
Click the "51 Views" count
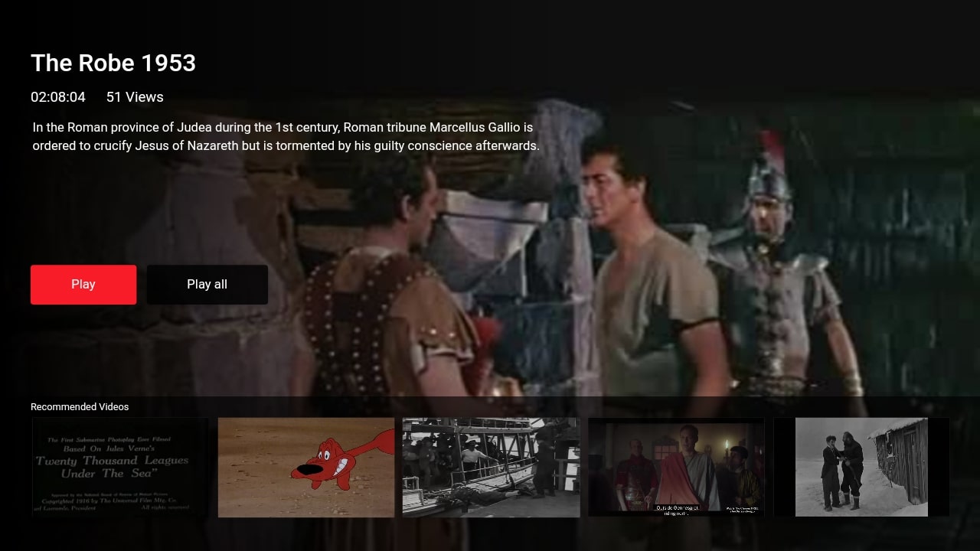tap(135, 97)
